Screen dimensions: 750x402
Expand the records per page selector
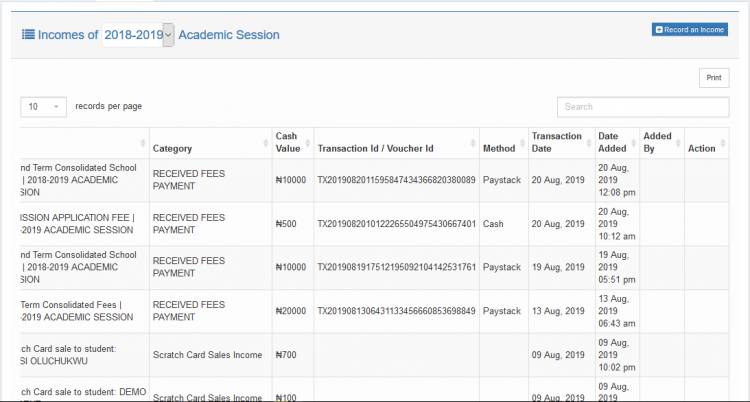[x=43, y=106]
